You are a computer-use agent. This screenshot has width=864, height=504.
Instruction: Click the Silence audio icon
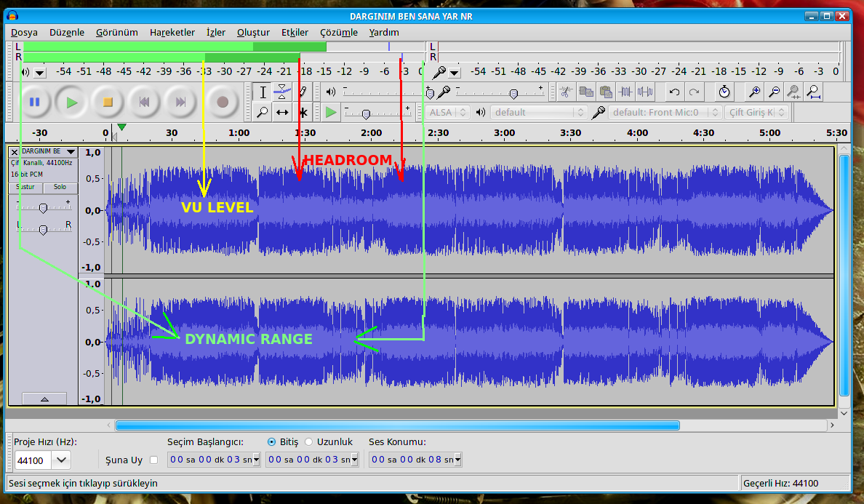click(645, 92)
